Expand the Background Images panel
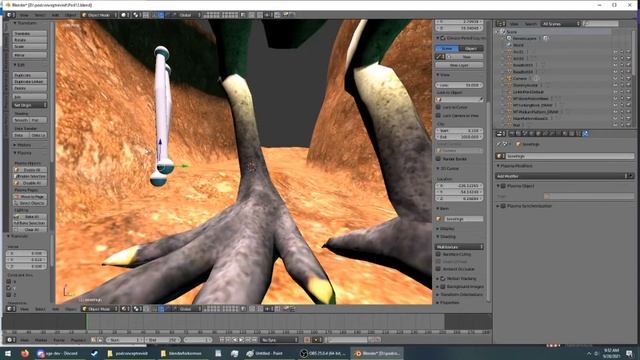 coord(461,287)
